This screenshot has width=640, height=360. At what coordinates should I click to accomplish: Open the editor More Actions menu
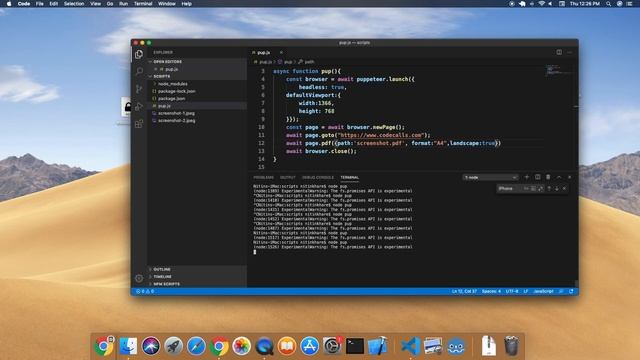[570, 52]
